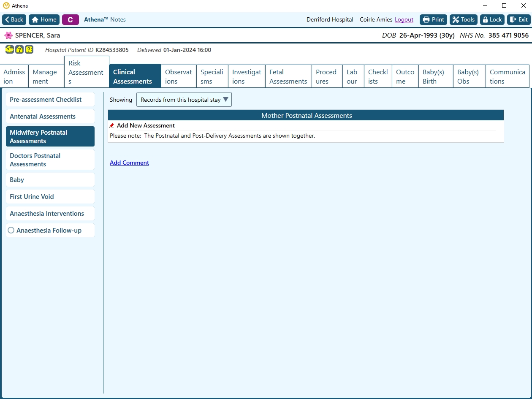Click the first yellow alert icon with lines
This screenshot has height=399, width=532.
coord(10,49)
